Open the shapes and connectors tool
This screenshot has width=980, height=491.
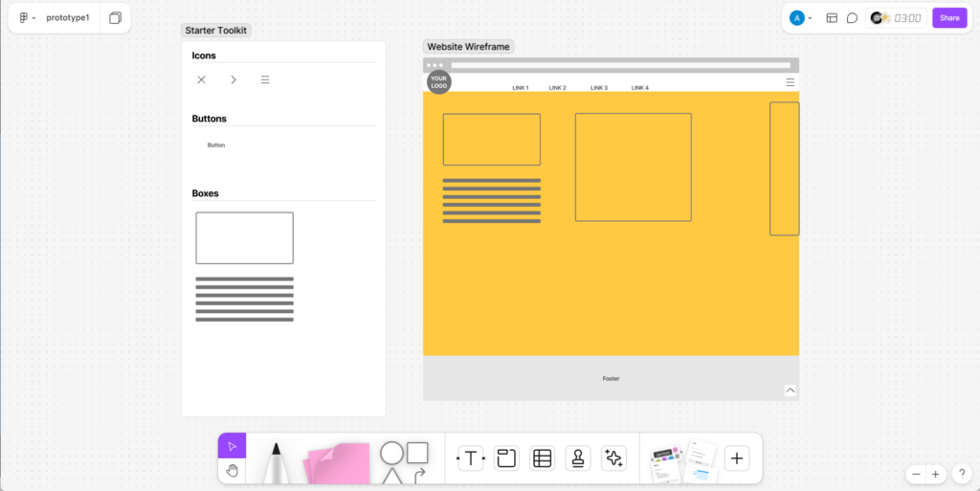click(x=404, y=461)
